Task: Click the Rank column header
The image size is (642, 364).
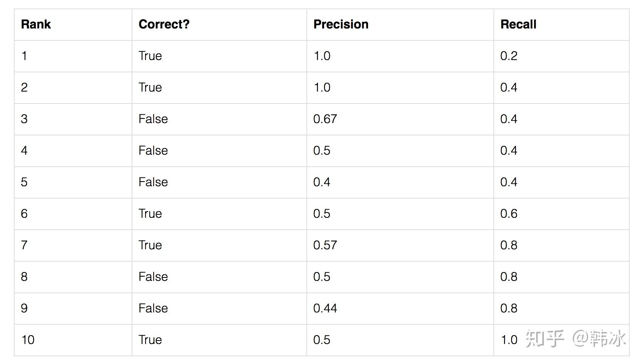Action: [x=36, y=24]
